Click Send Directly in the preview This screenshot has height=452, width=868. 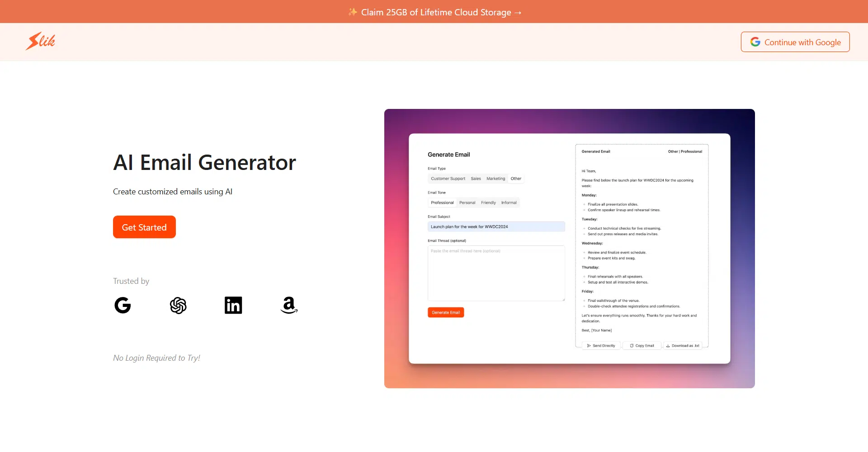pyautogui.click(x=601, y=346)
